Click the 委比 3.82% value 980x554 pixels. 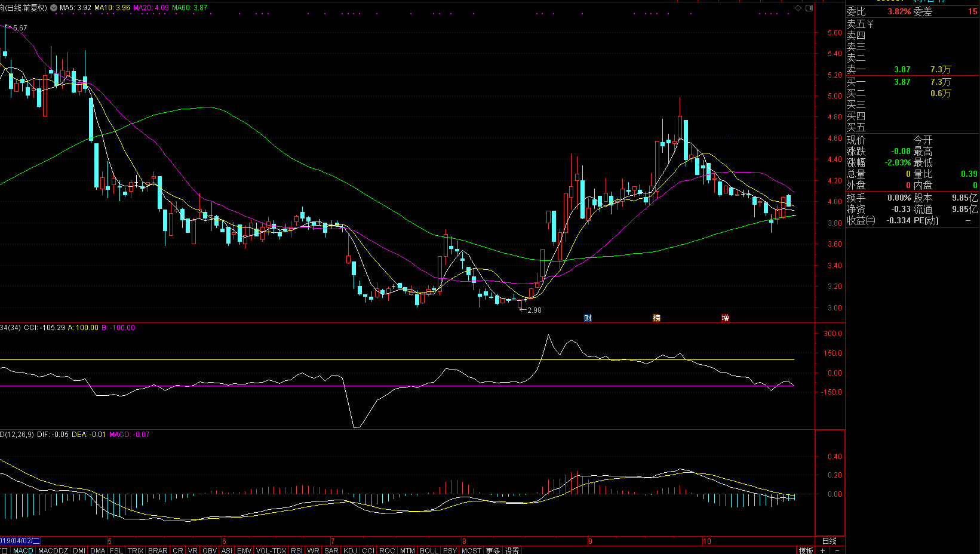899,11
